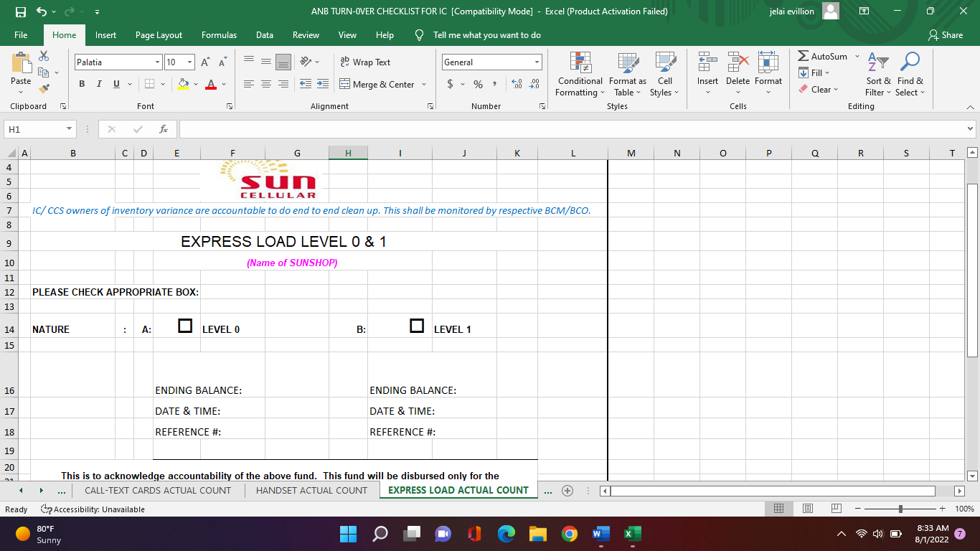Click the Decrease Indent icon
The width and height of the screenshot is (980, 551).
point(306,84)
